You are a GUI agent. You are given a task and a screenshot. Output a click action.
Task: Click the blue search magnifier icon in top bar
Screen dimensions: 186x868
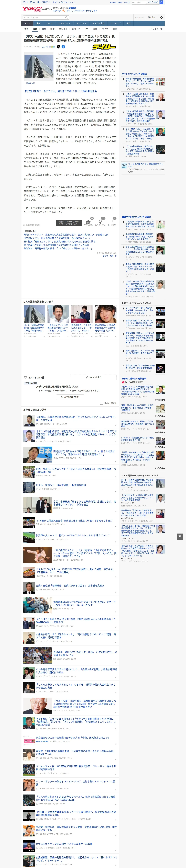coord(161,2)
